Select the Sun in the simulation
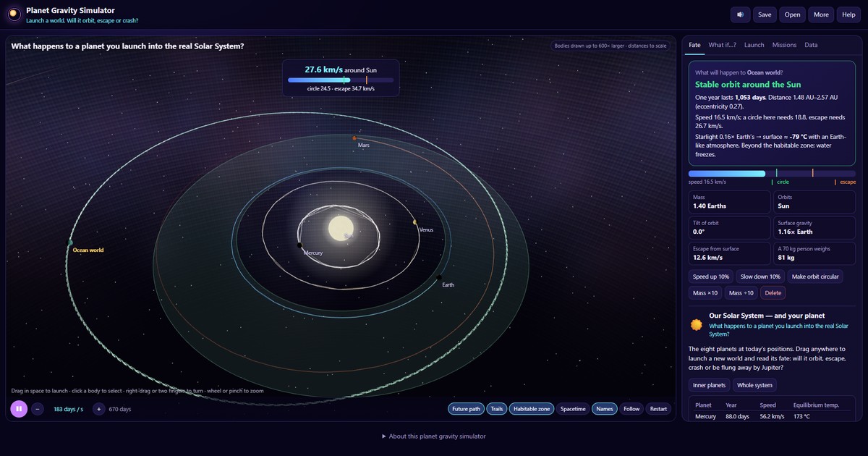This screenshot has width=868, height=456. [x=339, y=227]
